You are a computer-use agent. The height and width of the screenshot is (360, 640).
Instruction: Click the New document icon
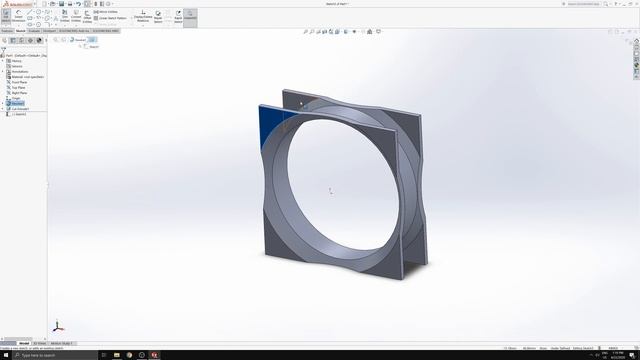[44, 4]
